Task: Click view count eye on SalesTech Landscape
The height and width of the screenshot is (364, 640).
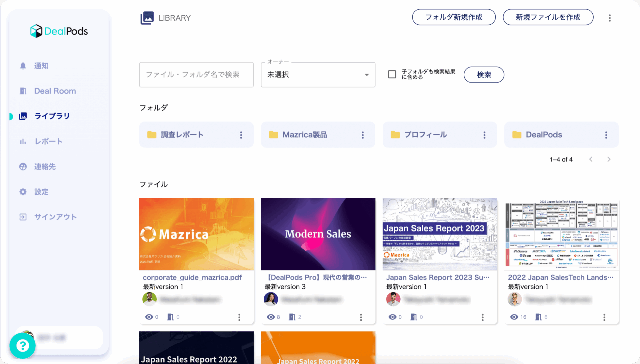Action: point(514,317)
